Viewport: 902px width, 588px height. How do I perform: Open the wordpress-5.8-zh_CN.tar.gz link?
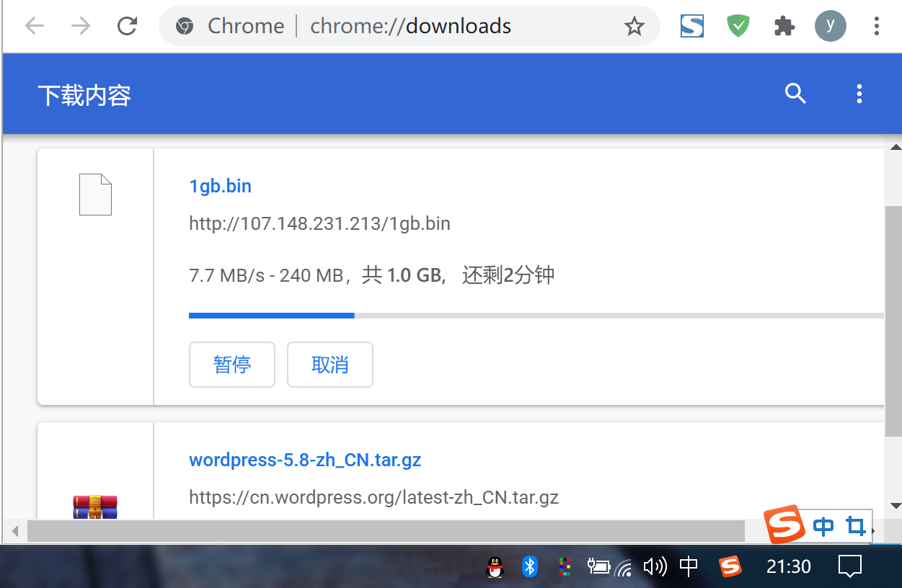pos(305,460)
